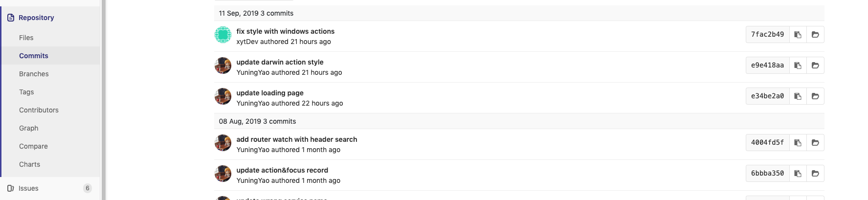Copy commit SHA e34be2a0 to clipboard
Viewport: 868px width, 200px height.
tap(798, 96)
